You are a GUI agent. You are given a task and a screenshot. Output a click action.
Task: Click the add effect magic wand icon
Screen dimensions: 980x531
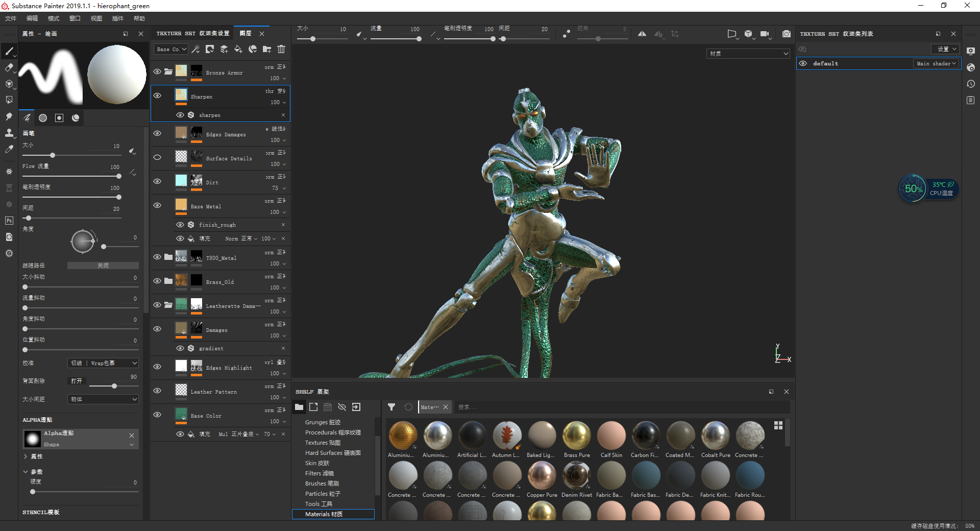coord(195,49)
